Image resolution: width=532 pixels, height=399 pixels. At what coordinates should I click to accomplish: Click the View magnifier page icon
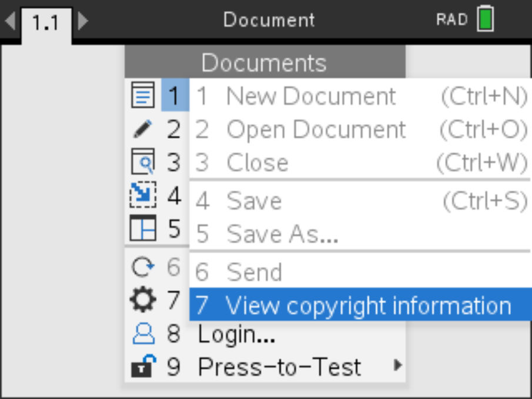pos(142,163)
